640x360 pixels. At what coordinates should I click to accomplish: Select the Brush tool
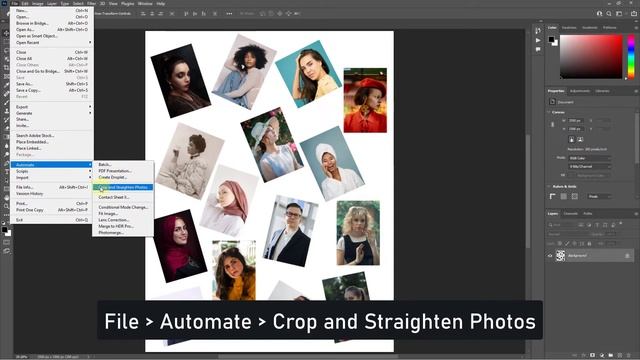point(7,102)
